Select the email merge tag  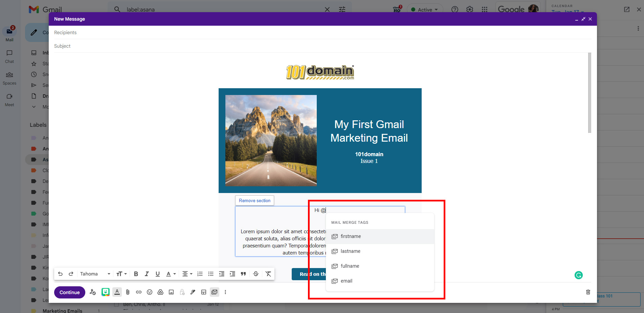click(380, 281)
